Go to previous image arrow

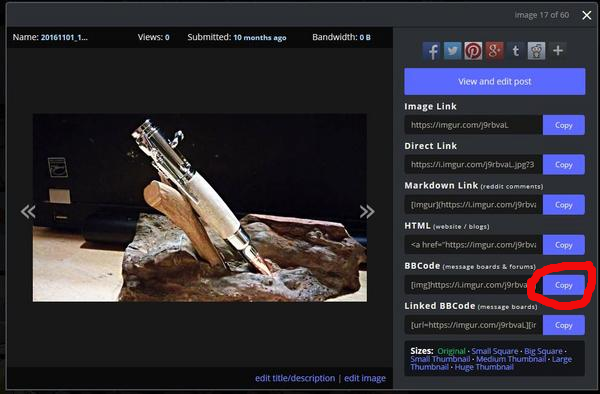tap(28, 211)
